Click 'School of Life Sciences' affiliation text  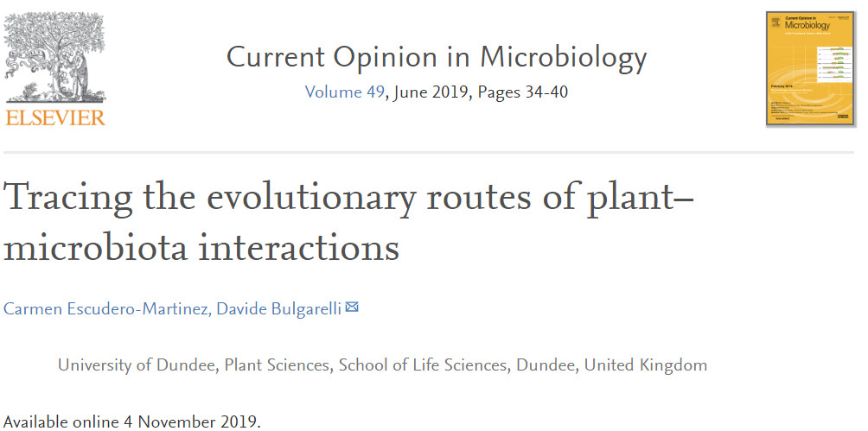tap(422, 364)
